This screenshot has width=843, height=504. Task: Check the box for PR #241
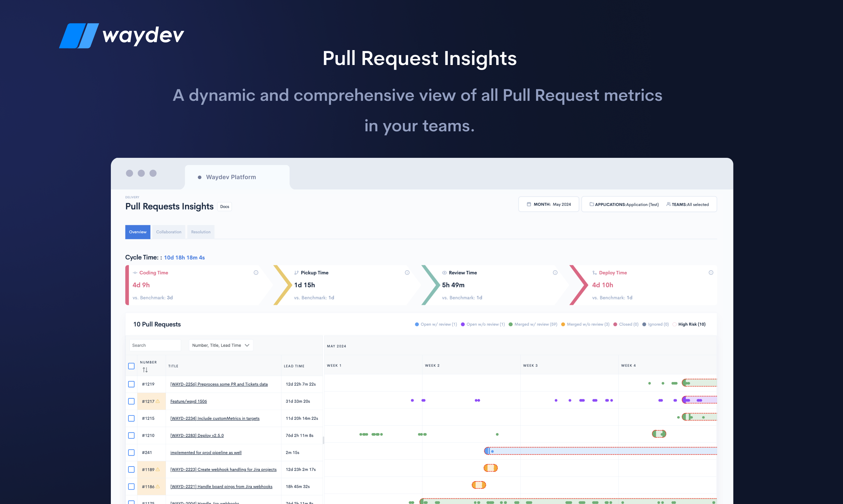pos(131,452)
